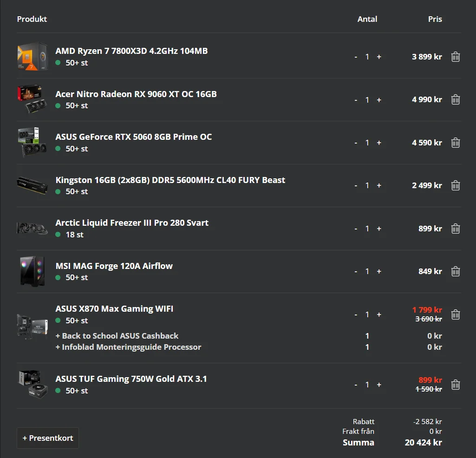This screenshot has width=476, height=458.
Task: Remove ASUS TUF Gaming 750W power supply
Action: [456, 385]
